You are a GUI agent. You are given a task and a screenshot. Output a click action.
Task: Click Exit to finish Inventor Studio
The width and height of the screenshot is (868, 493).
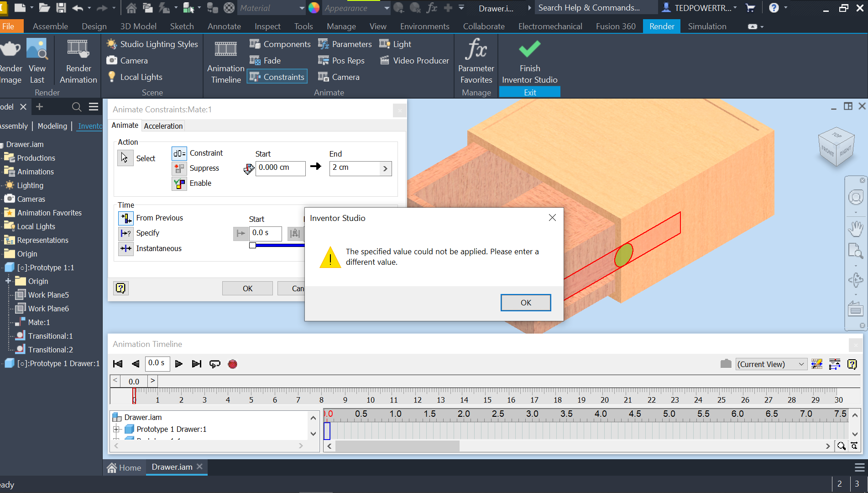tap(529, 91)
